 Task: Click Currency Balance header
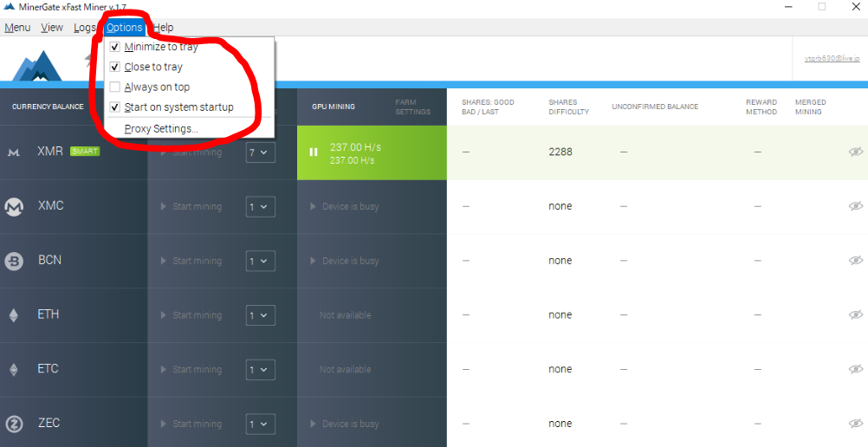click(x=48, y=107)
